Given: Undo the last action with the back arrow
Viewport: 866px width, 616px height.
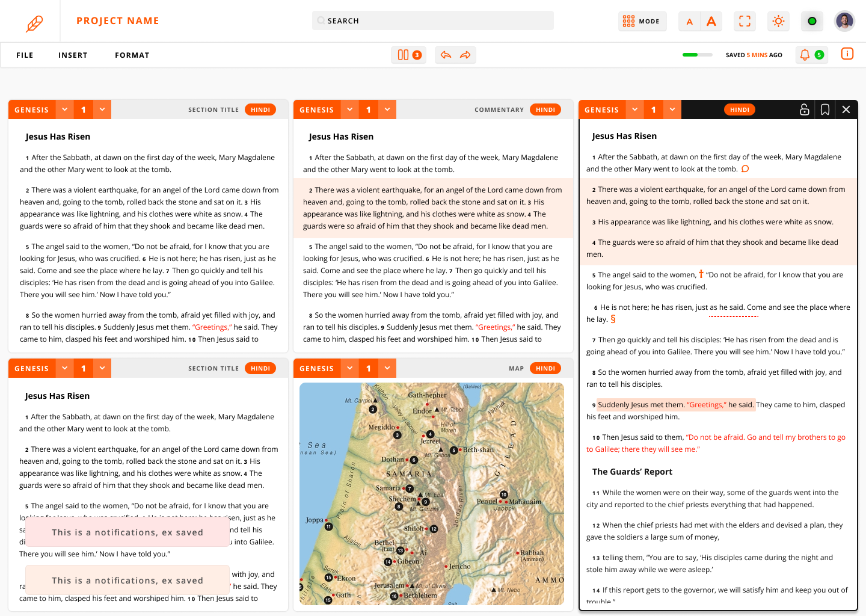Looking at the screenshot, I should click(446, 55).
